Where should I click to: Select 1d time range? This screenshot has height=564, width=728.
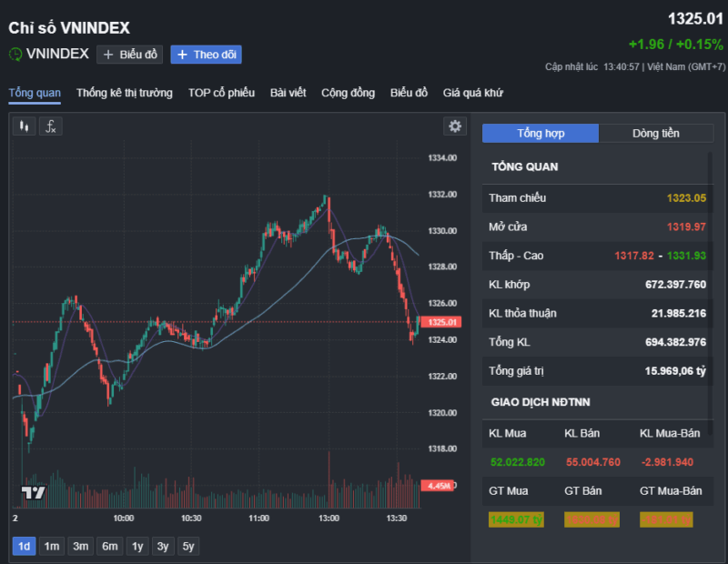coord(24,547)
